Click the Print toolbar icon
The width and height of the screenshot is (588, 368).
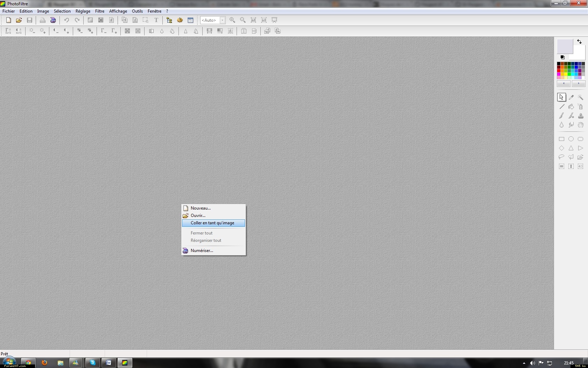pos(42,20)
